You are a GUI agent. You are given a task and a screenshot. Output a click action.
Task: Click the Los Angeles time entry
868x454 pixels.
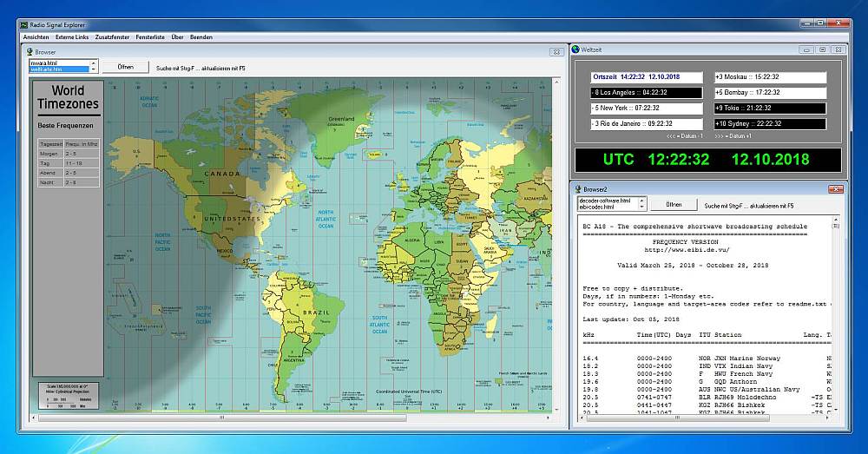click(646, 92)
